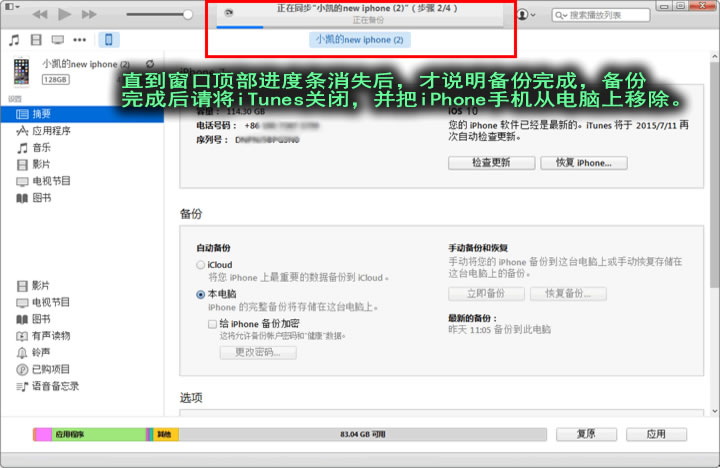Select the iCloud backup radio button
The image size is (720, 468).
click(x=201, y=265)
